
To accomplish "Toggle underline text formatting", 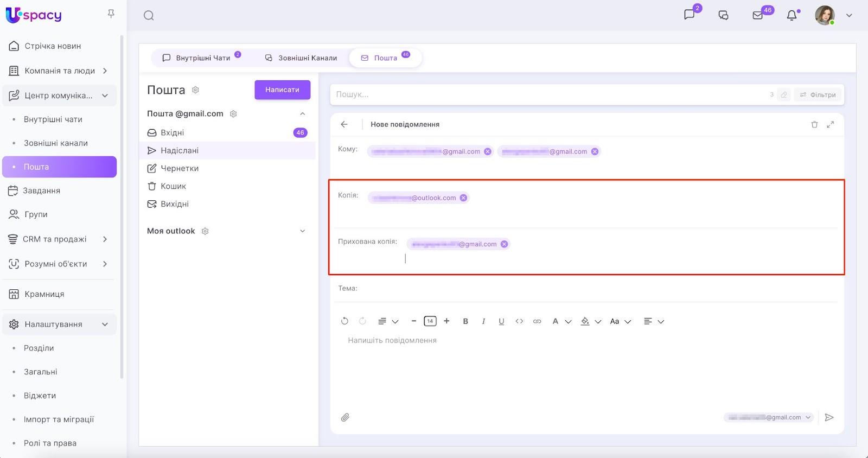I will pos(501,321).
